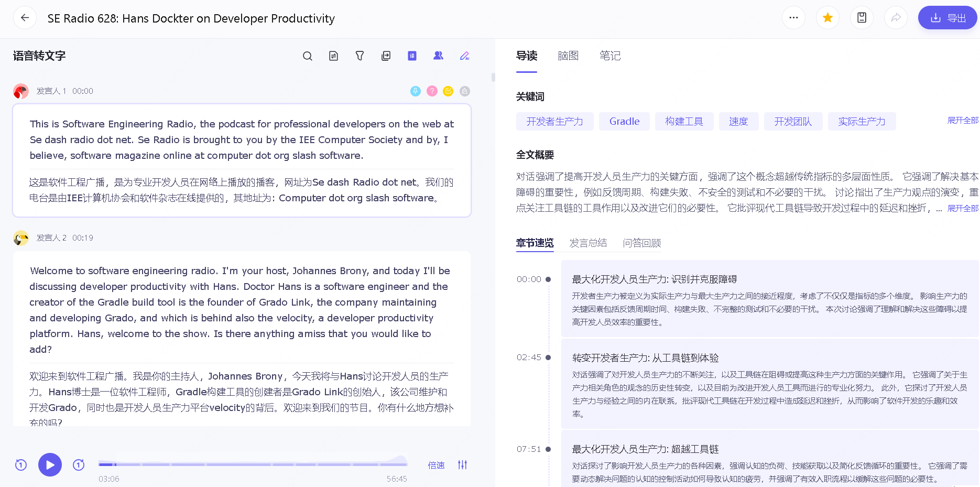
Task: Click the 发言人 2 toucan avatar
Action: click(21, 238)
